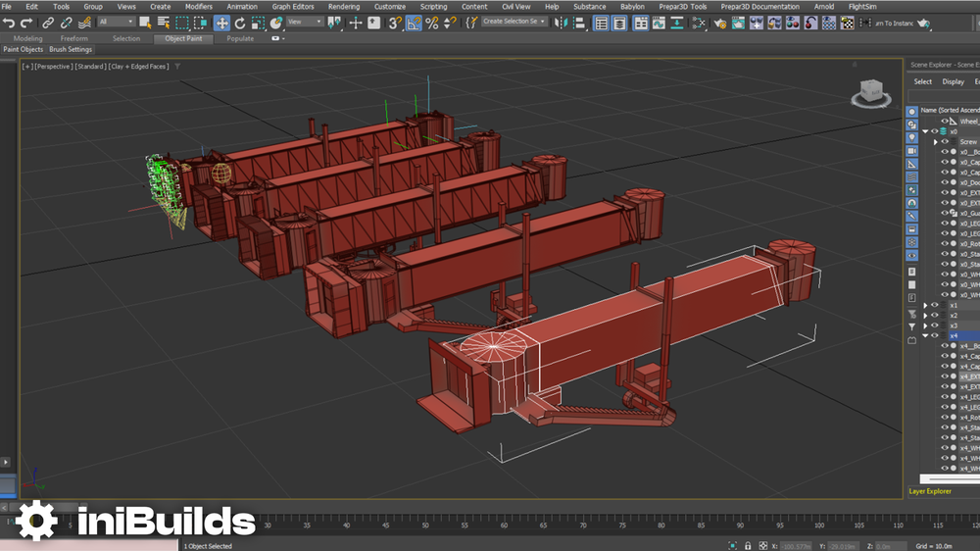Hide the x4 layer using eye icon
This screenshot has width=980, height=551.
[x=934, y=335]
